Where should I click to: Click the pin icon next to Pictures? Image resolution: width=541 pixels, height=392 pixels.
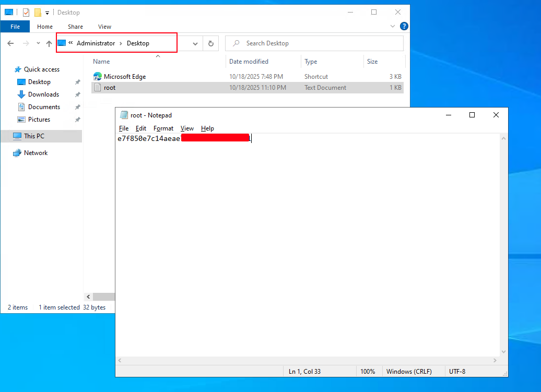click(x=78, y=120)
